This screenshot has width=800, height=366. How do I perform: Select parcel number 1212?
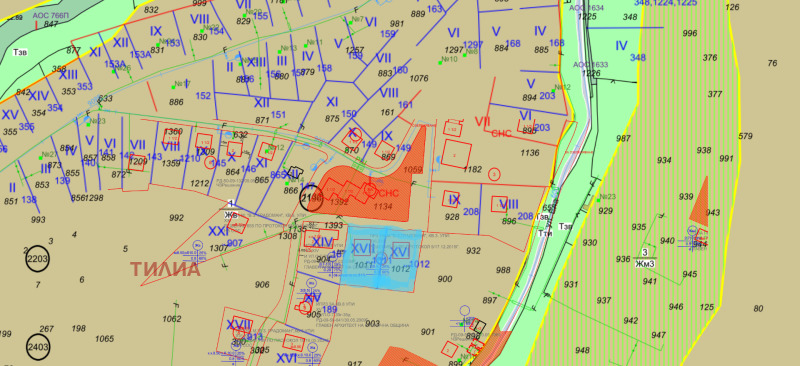pos(200,183)
